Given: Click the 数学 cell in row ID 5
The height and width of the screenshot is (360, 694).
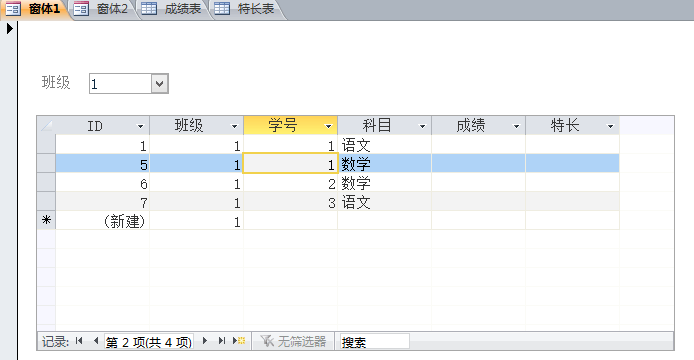Looking at the screenshot, I should point(384,164).
